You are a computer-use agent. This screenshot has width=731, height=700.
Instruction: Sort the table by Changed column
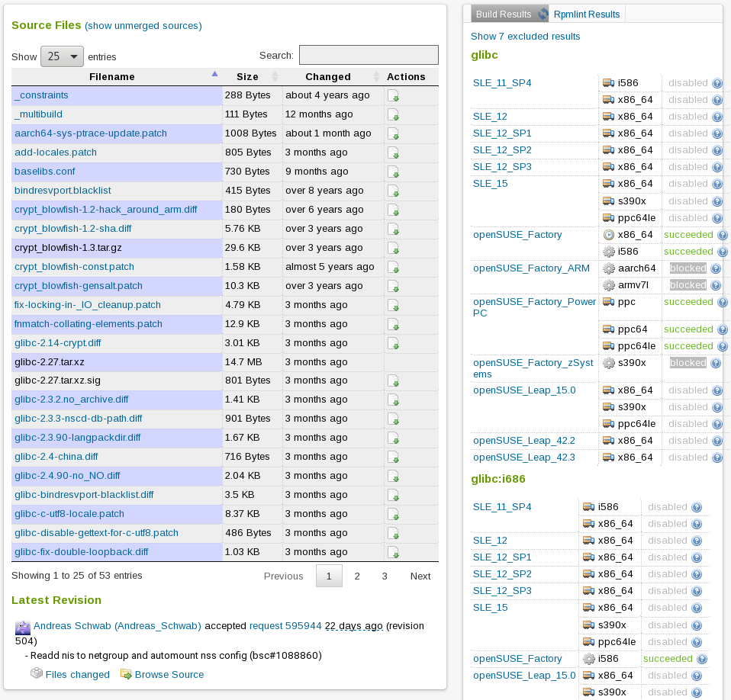(328, 76)
